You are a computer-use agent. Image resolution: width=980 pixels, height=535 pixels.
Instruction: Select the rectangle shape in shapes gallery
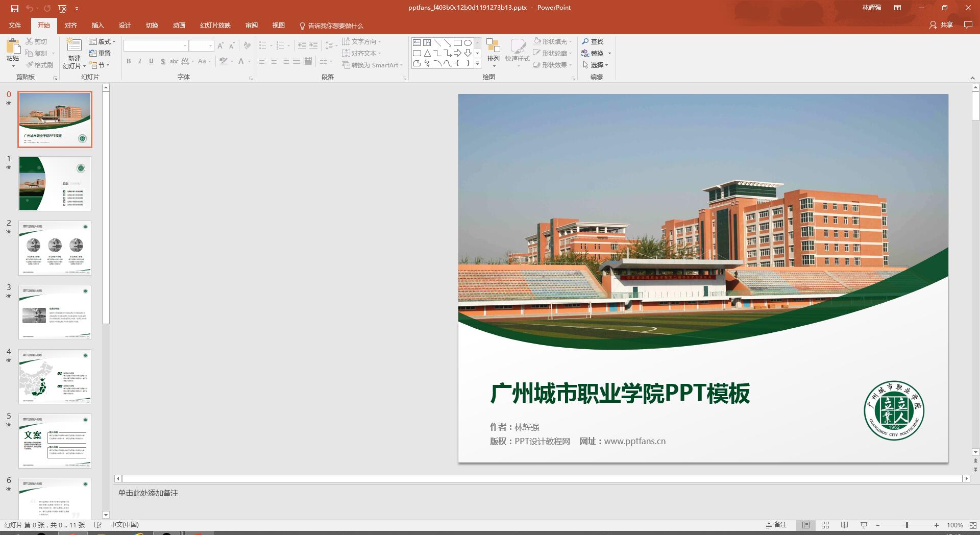pos(457,43)
